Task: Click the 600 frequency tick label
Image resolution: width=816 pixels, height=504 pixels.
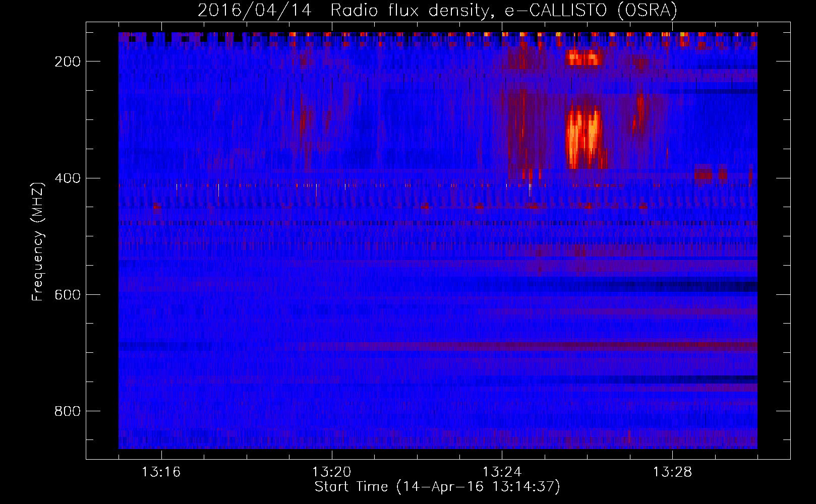Action: [68, 295]
